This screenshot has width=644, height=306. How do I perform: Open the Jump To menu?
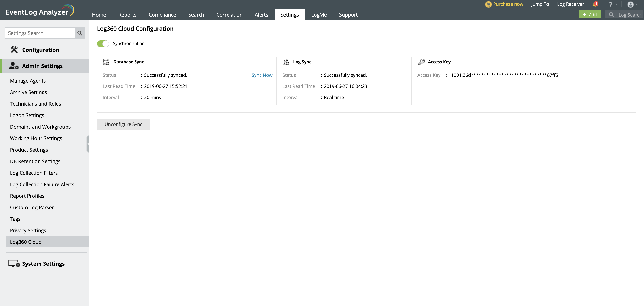coord(540,4)
